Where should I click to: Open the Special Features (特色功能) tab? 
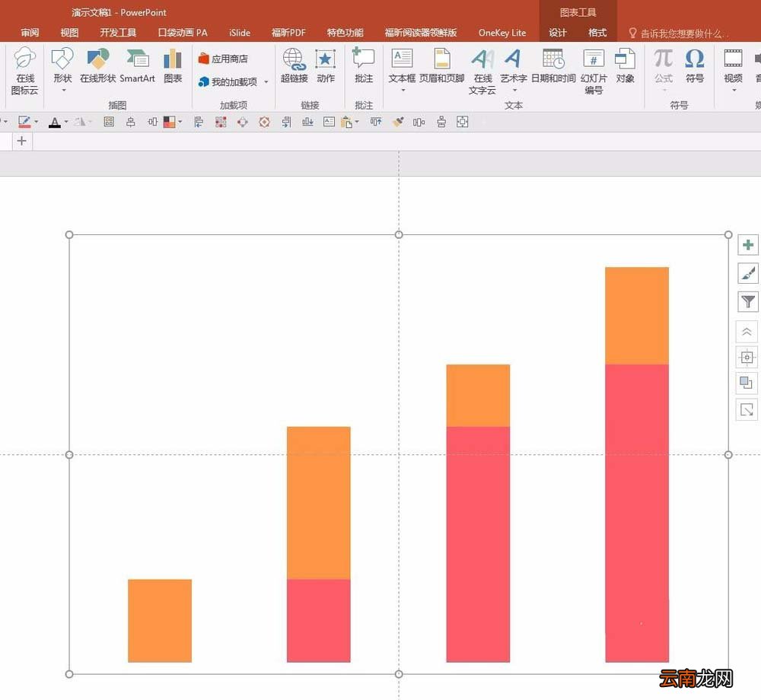click(x=345, y=33)
